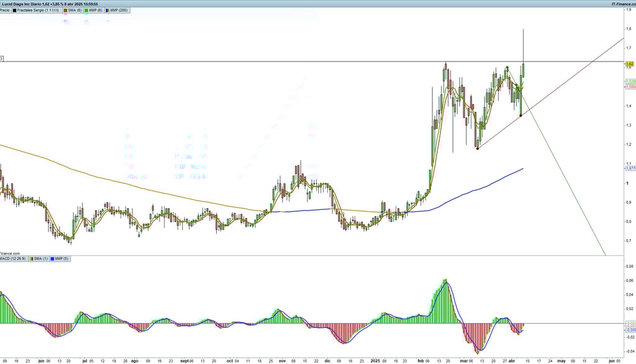636x364 pixels.
Task: Click the Finance.com watermark link above the MACD panel
Action: (x=10, y=253)
